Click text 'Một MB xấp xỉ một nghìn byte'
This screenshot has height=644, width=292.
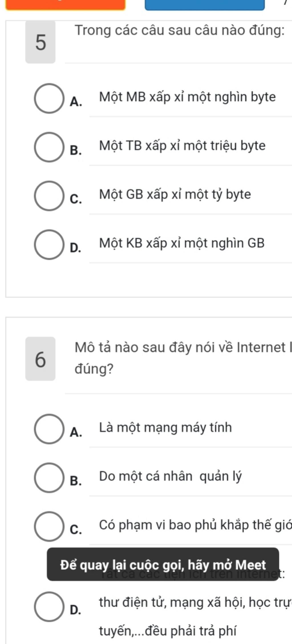(187, 97)
